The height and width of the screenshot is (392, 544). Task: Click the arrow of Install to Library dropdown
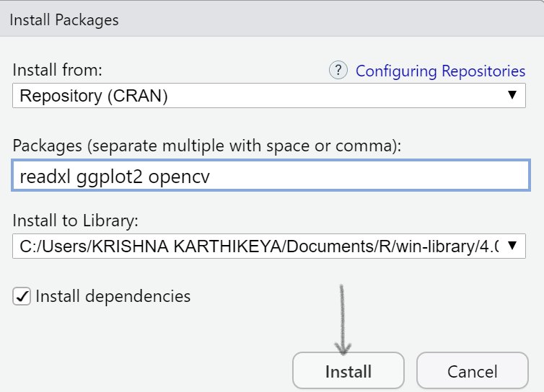(x=512, y=246)
